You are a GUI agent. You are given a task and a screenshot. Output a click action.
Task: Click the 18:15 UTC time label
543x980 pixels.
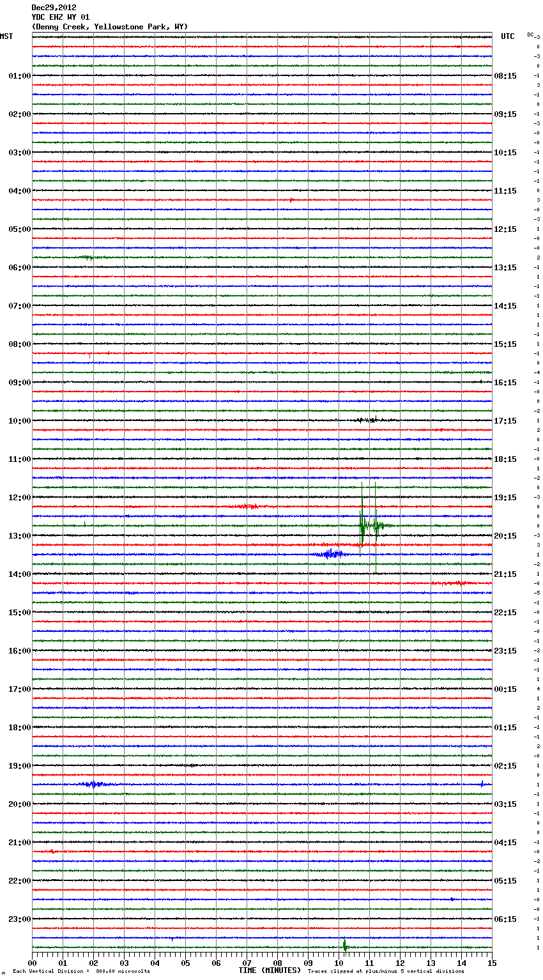pyautogui.click(x=505, y=459)
